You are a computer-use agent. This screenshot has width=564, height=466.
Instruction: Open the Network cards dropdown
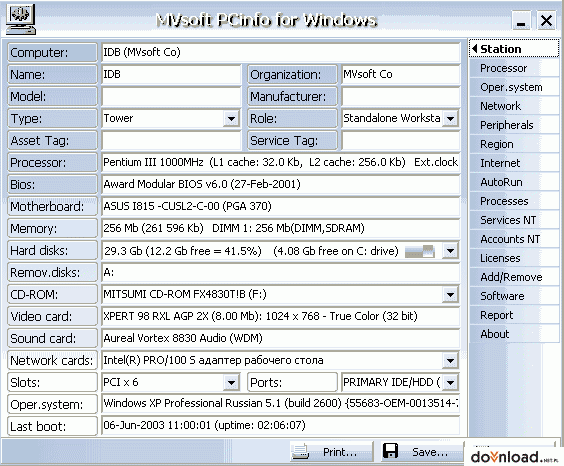(450, 361)
